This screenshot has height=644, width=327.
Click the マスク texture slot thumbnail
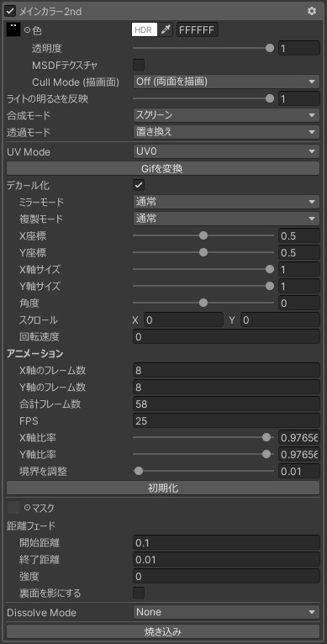13,507
